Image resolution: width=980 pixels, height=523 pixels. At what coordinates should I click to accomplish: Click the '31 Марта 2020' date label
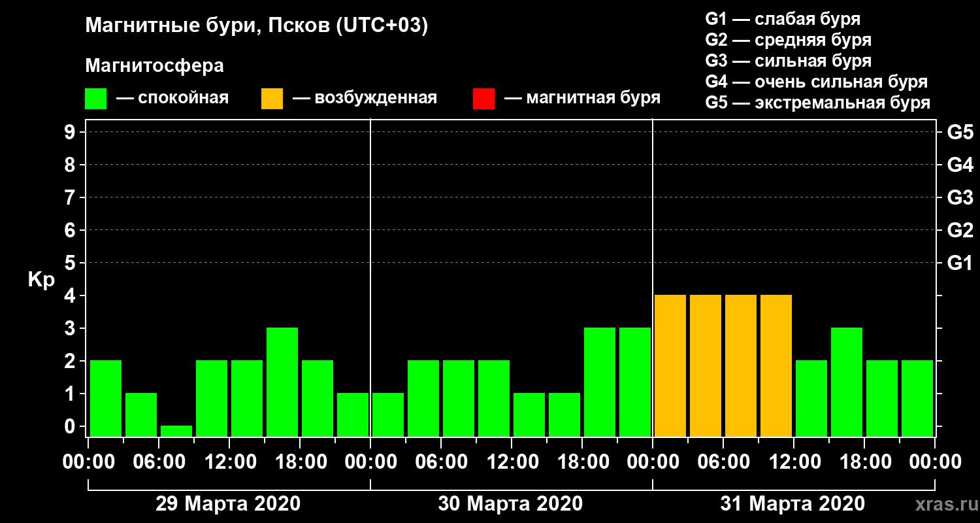click(792, 504)
